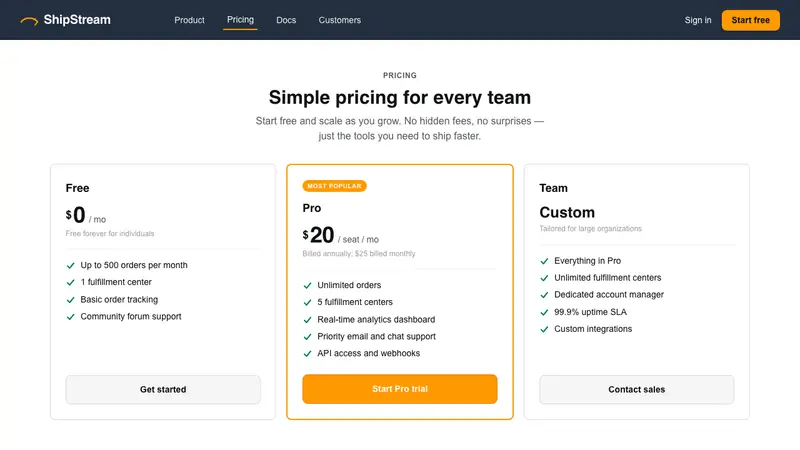Click the 'Custom integrations' text
Image resolution: width=800 pixels, height=450 pixels.
pyautogui.click(x=593, y=329)
